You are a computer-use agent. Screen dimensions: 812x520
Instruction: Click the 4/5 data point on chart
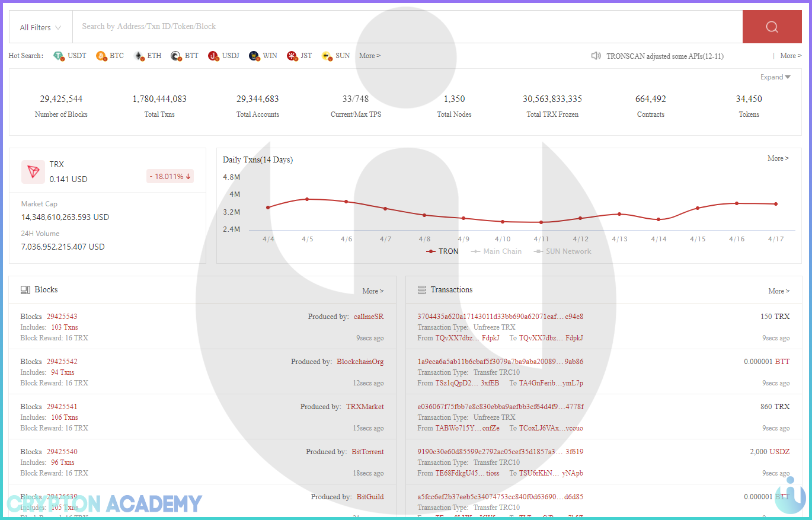pyautogui.click(x=307, y=199)
